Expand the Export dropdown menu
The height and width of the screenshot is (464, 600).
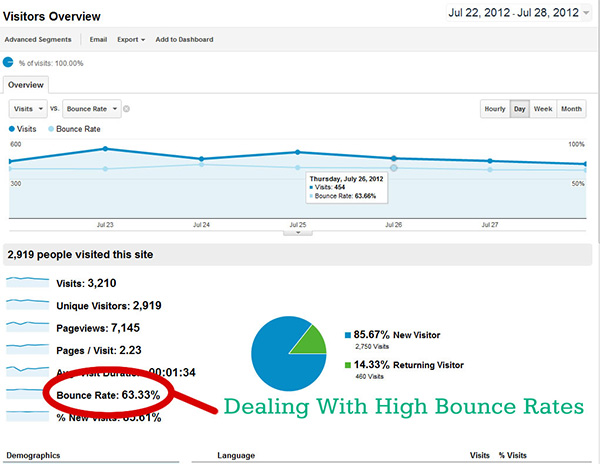point(131,40)
